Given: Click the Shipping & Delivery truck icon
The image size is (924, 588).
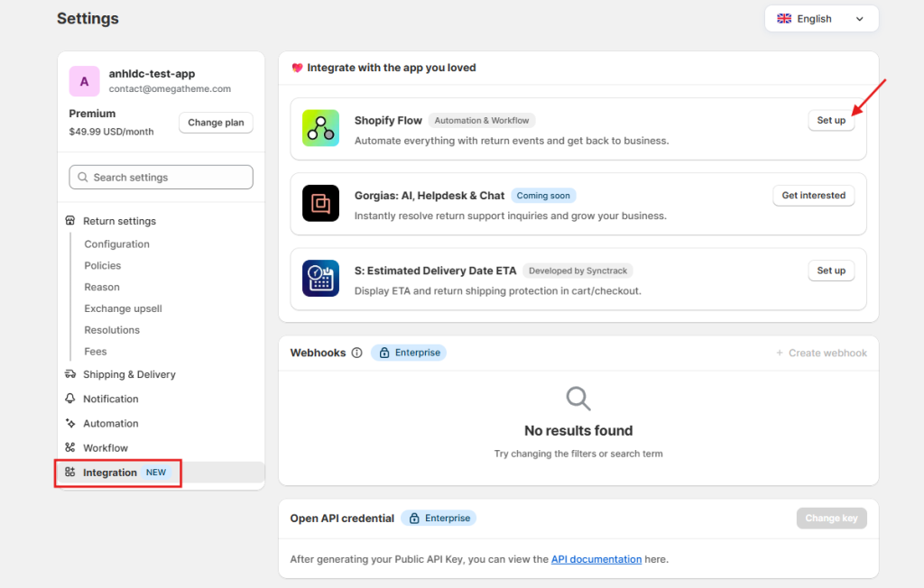Looking at the screenshot, I should coord(70,374).
